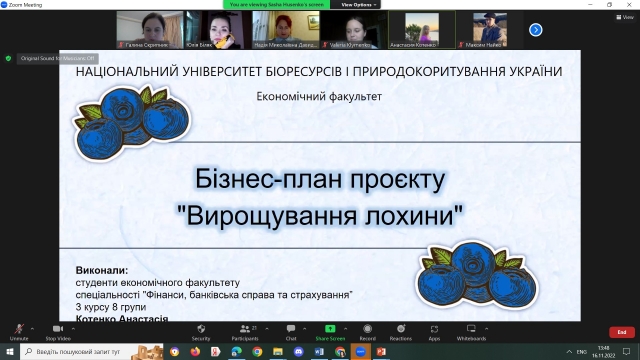This screenshot has height=360, width=640.
Task: Click the View layout button
Action: 625,17
